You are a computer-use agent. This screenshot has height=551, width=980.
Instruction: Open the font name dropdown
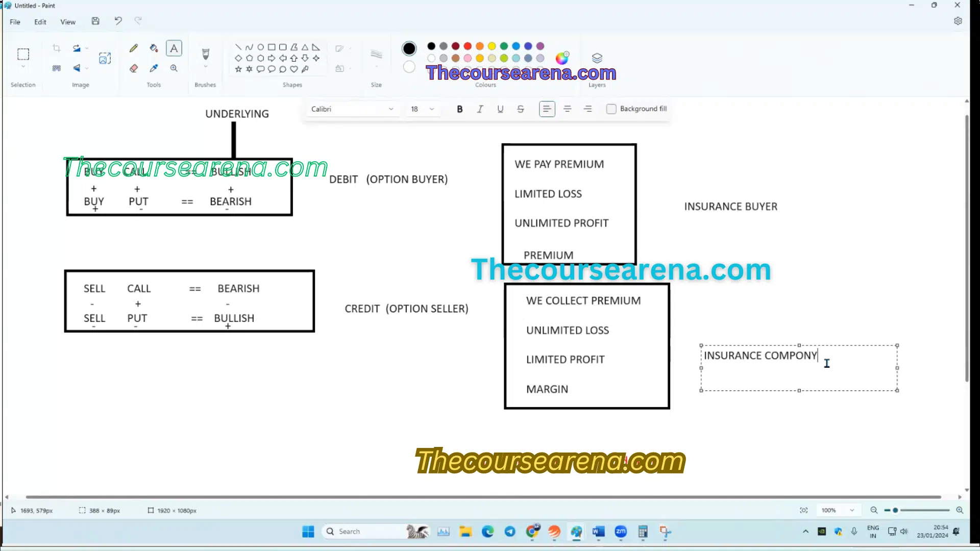tap(391, 109)
